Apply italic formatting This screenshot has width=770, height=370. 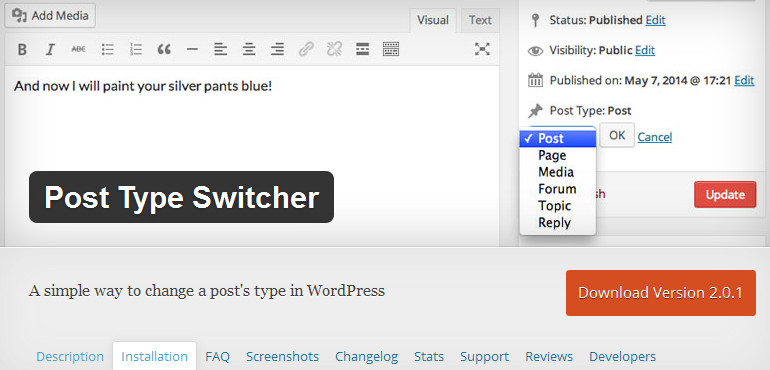[50, 49]
